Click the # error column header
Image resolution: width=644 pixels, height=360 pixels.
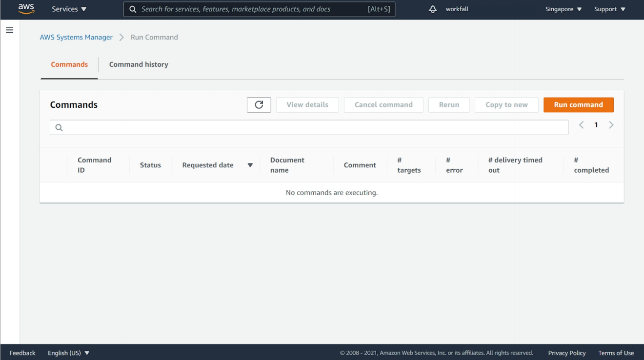pos(454,165)
